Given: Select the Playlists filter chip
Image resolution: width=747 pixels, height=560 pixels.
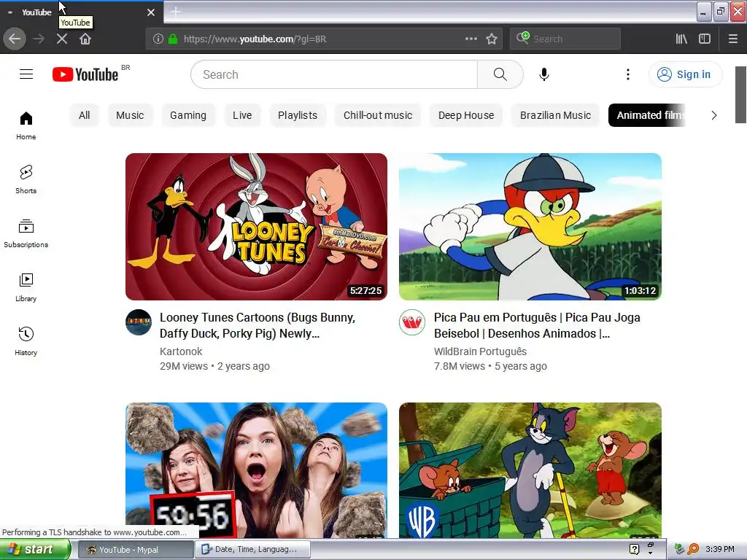Looking at the screenshot, I should 298,115.
